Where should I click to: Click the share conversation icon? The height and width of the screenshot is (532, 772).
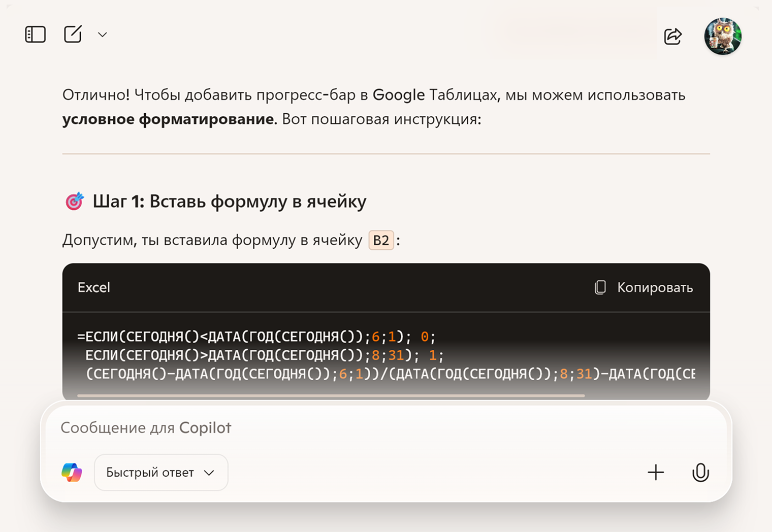point(673,36)
